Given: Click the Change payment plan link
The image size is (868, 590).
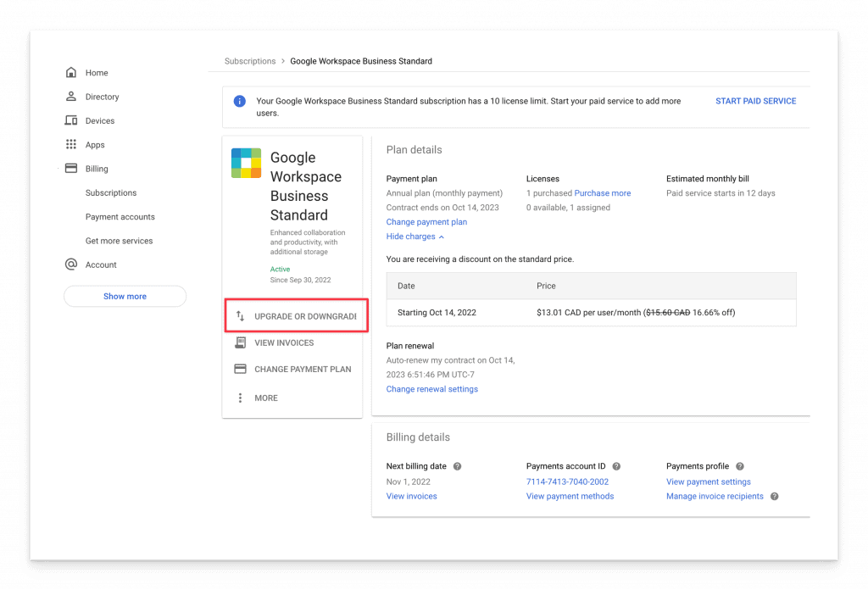Looking at the screenshot, I should point(426,222).
